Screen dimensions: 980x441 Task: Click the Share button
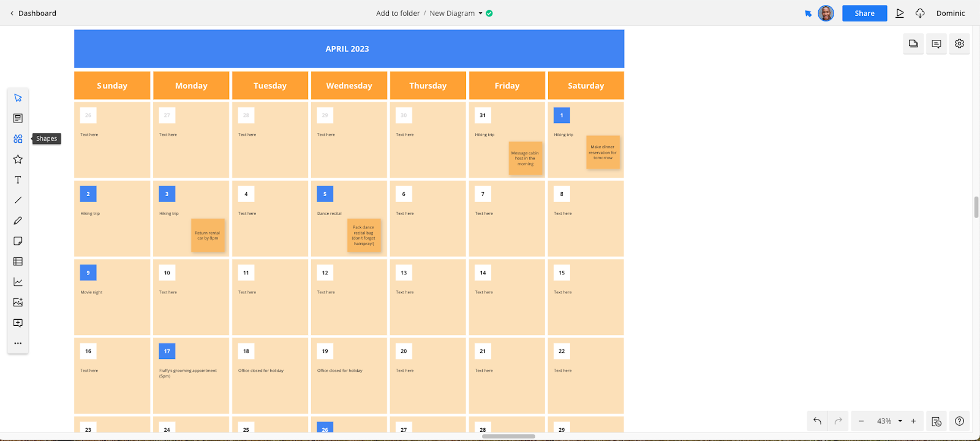pyautogui.click(x=864, y=13)
